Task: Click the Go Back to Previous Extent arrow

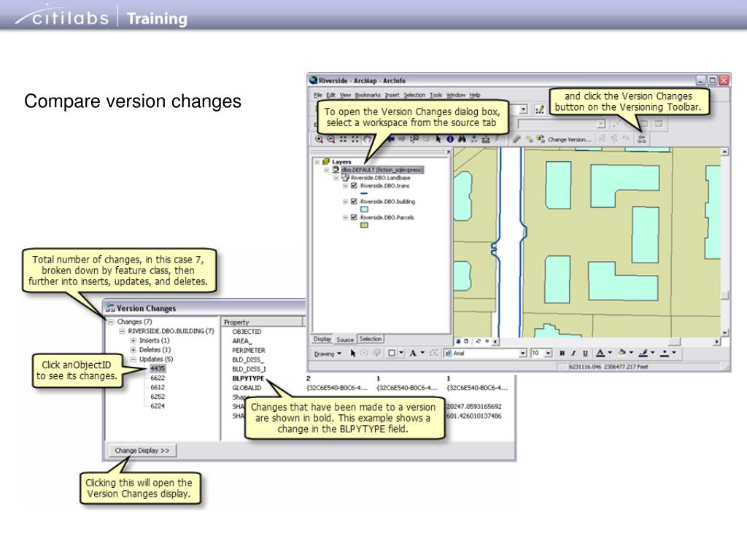Action: tap(390, 139)
